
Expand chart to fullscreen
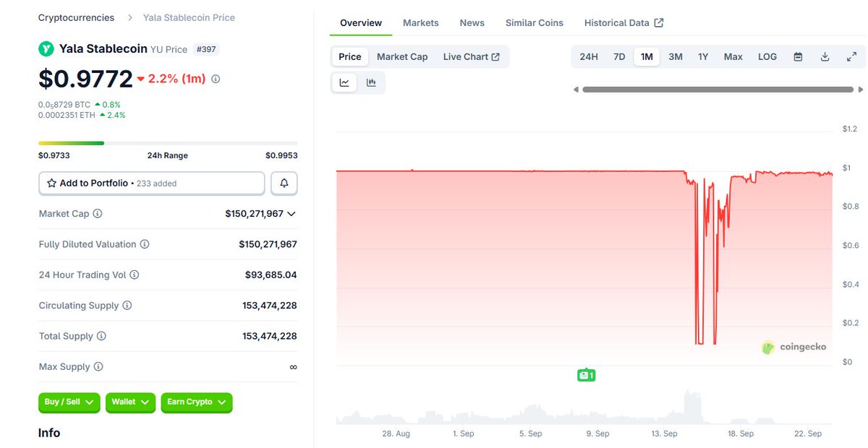[851, 56]
